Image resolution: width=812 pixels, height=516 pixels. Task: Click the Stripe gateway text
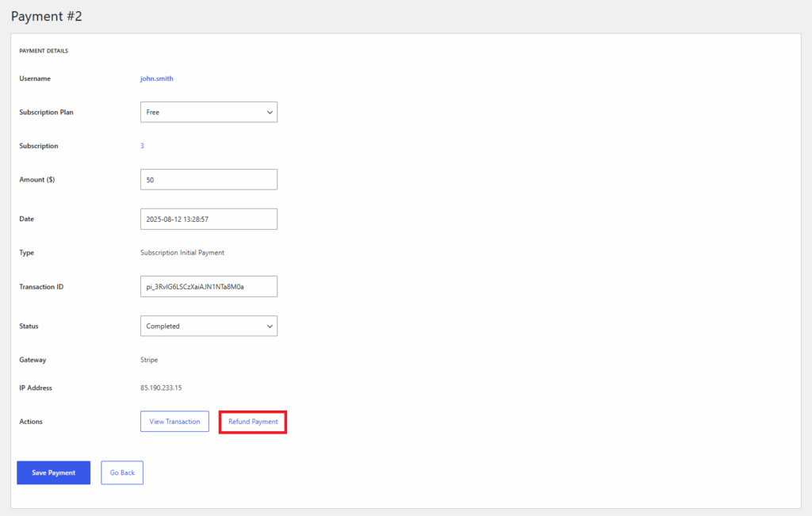pos(149,360)
